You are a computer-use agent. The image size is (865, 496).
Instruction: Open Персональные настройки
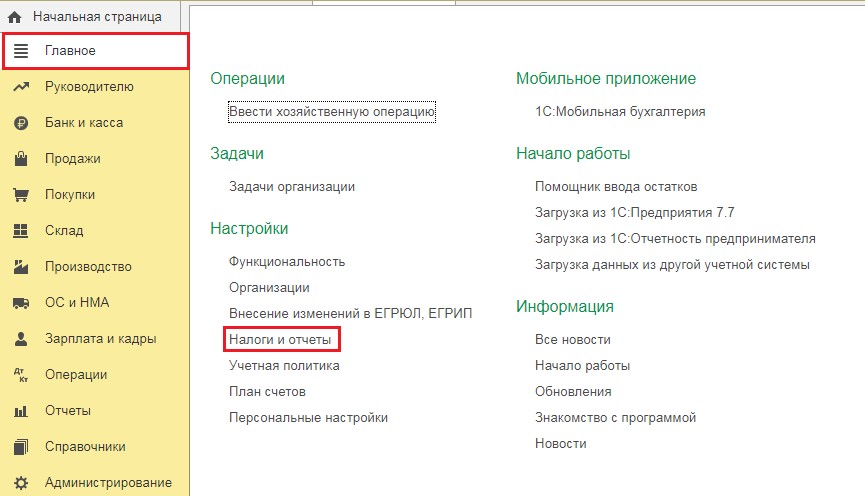click(x=308, y=418)
